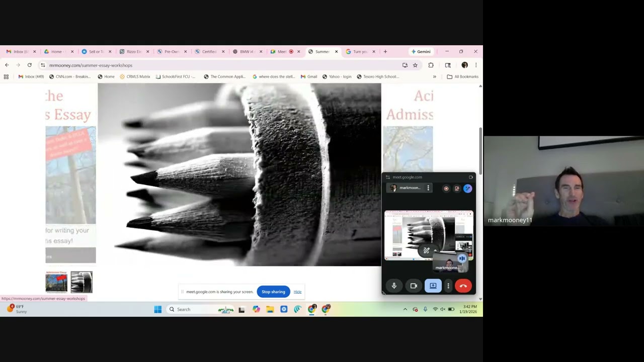Screen dimensions: 644x362
Task: Close the Summer tab
Action: (x=336, y=51)
